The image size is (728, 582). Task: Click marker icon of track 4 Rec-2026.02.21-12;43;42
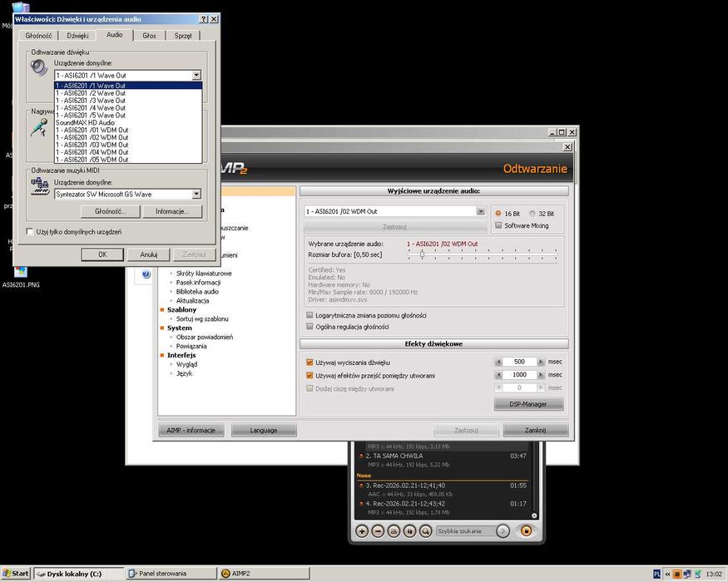[361, 504]
